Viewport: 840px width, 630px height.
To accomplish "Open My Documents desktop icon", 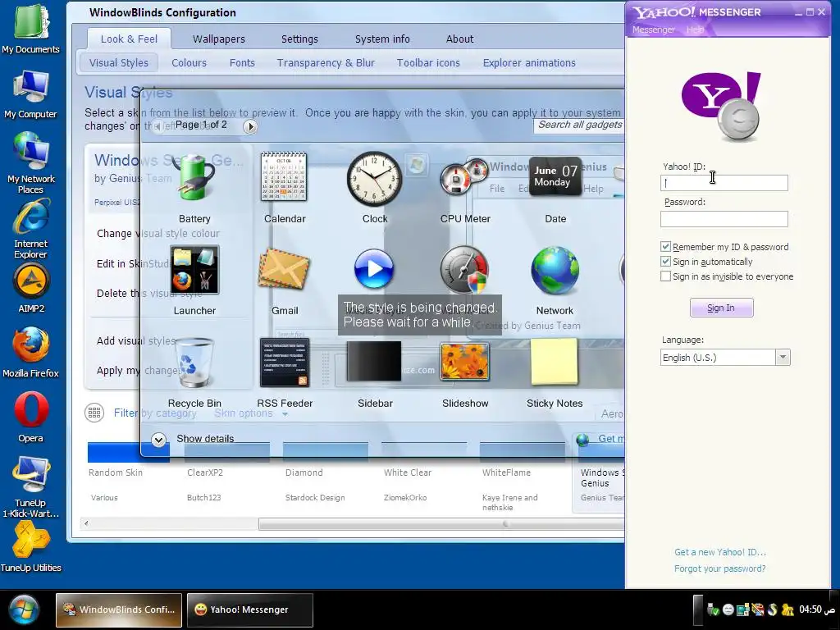I will [x=30, y=28].
